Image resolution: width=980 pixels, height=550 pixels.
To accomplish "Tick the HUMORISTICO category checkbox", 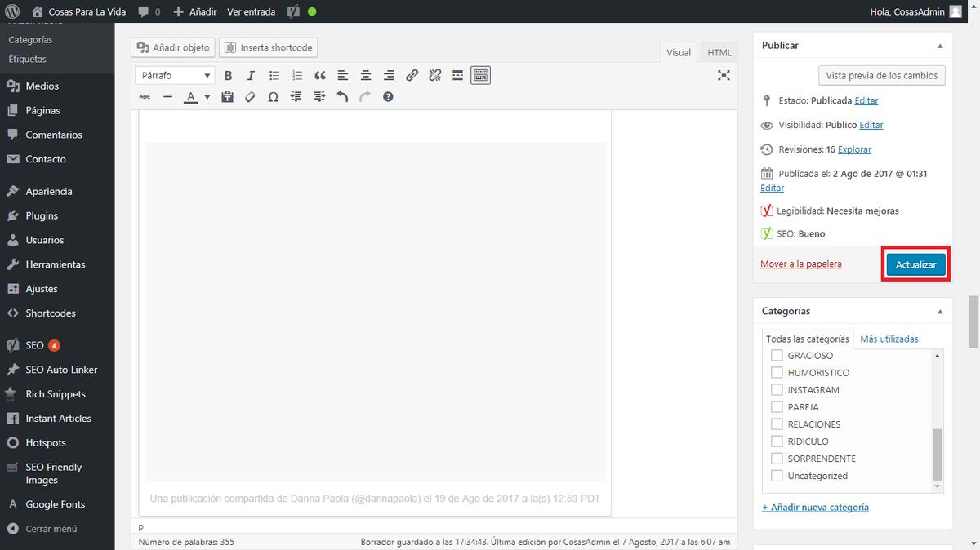I will pyautogui.click(x=777, y=373).
